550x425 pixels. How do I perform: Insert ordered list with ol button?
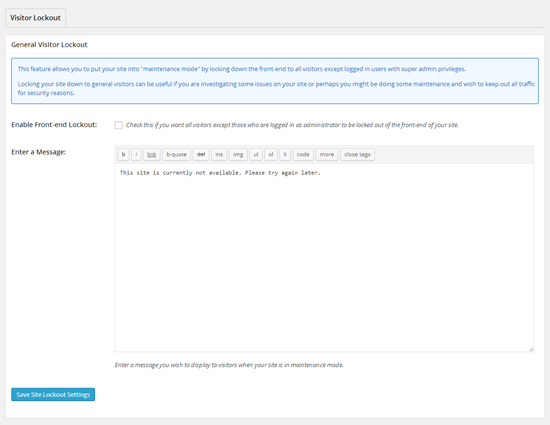click(x=271, y=154)
